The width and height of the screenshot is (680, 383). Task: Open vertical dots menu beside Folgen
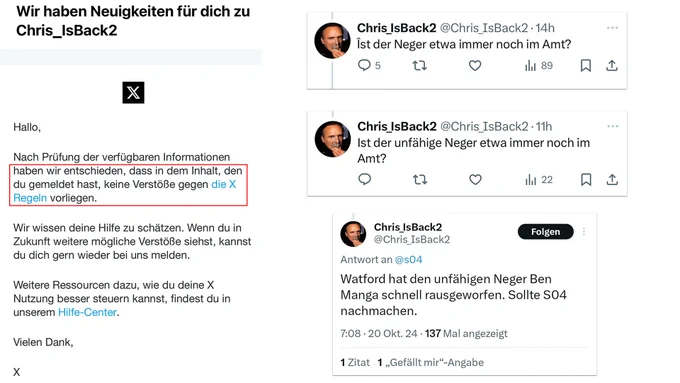[584, 232]
